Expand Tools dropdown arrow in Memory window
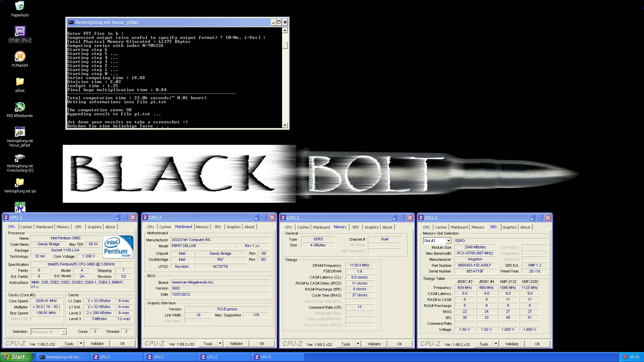 [x=358, y=344]
